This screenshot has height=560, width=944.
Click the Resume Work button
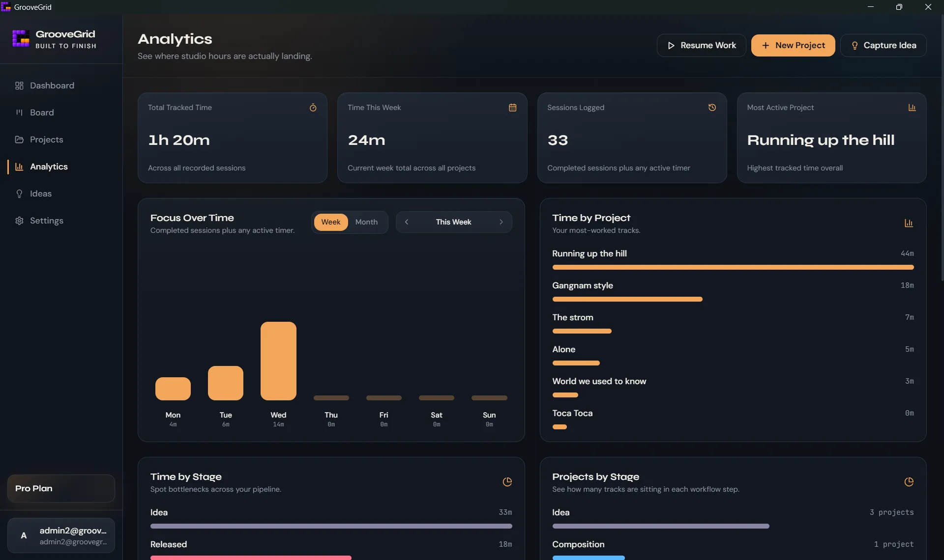[702, 45]
